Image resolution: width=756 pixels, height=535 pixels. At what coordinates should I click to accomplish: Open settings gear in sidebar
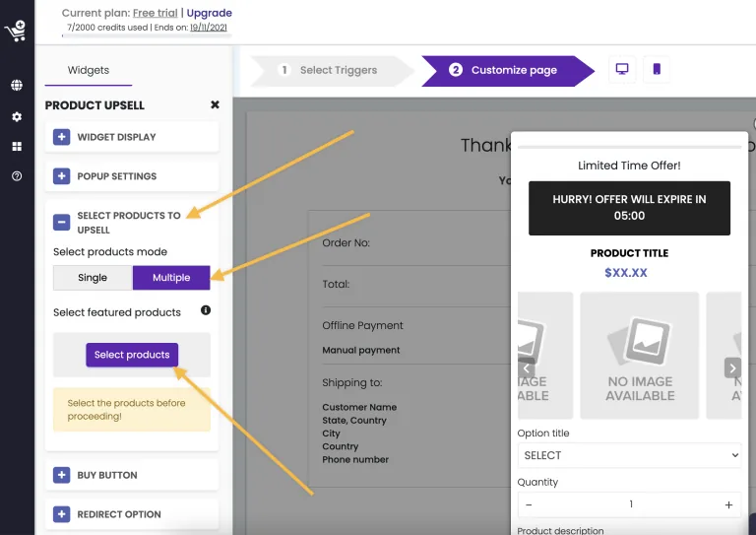[17, 116]
